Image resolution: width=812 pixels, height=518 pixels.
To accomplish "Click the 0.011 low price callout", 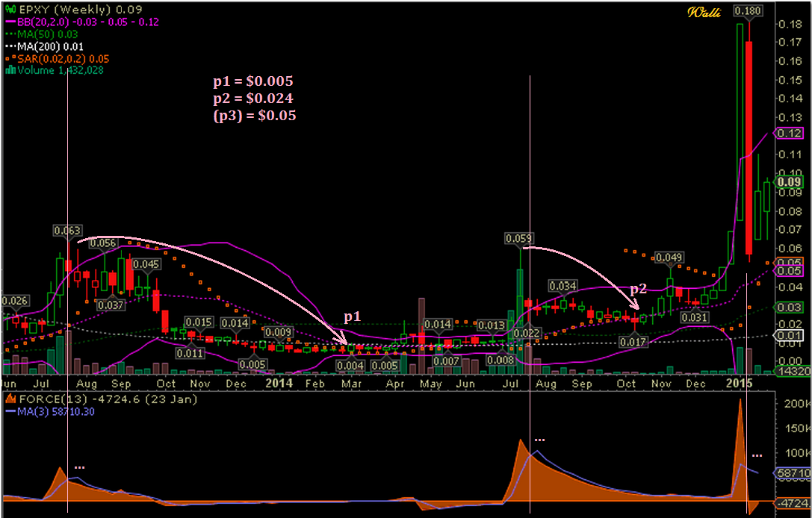I will pos(190,354).
